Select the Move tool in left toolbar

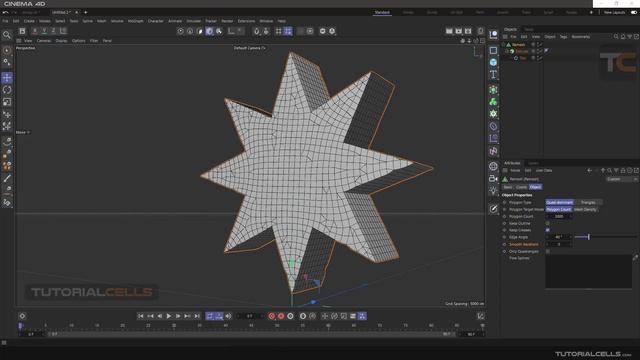[x=7, y=78]
